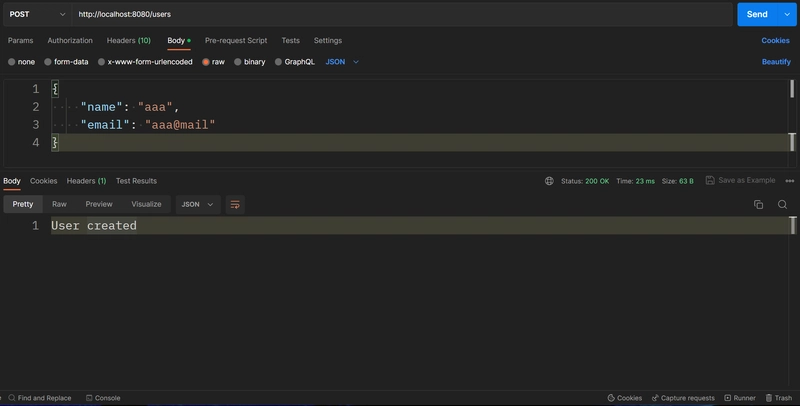The height and width of the screenshot is (406, 800).
Task: Click the Beautify link
Action: point(776,62)
